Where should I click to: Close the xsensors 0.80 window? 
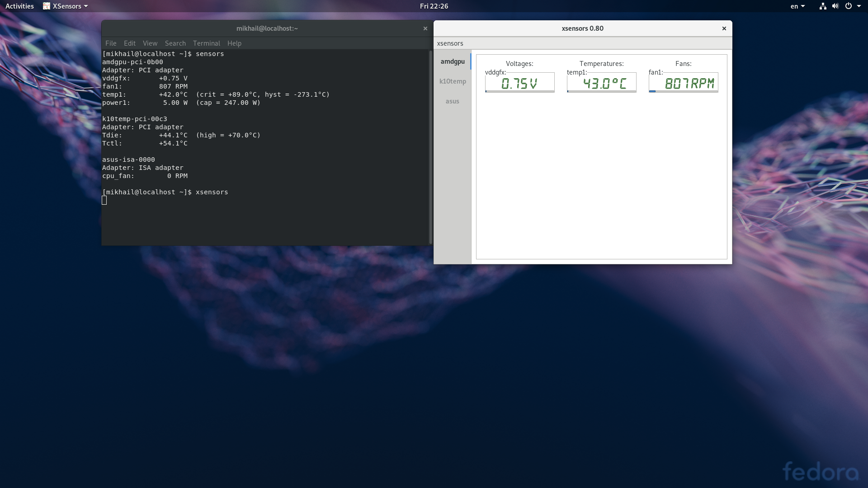(x=724, y=28)
